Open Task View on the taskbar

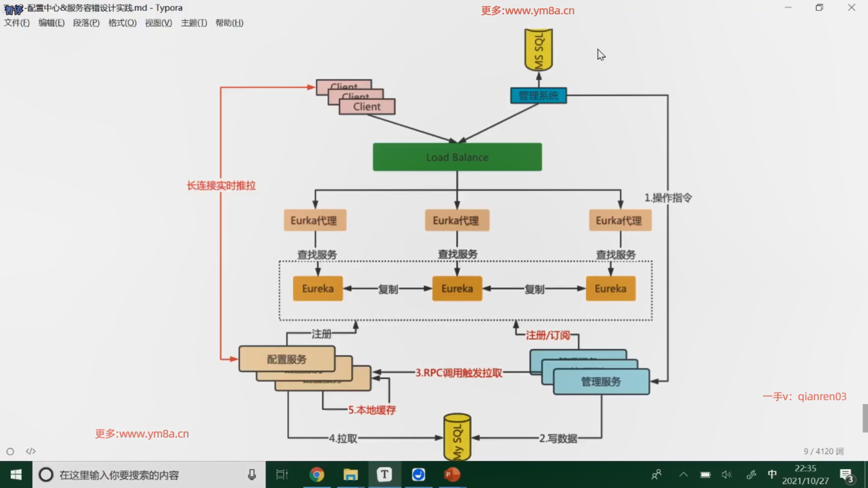click(282, 474)
